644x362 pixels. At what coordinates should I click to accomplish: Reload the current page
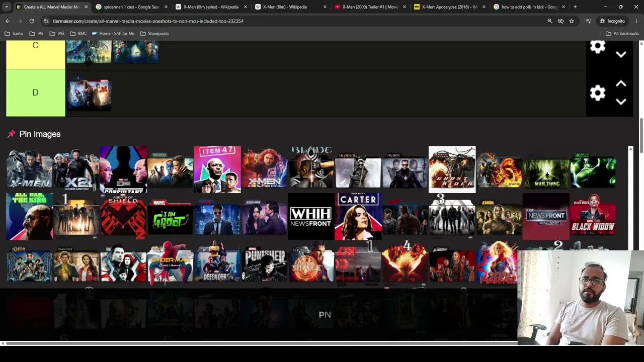pos(32,21)
